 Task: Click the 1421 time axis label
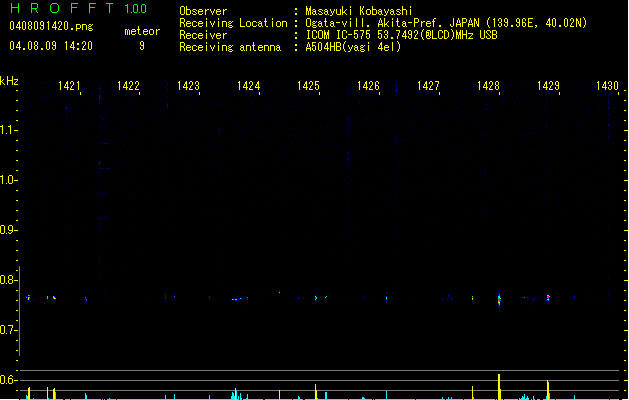69,86
